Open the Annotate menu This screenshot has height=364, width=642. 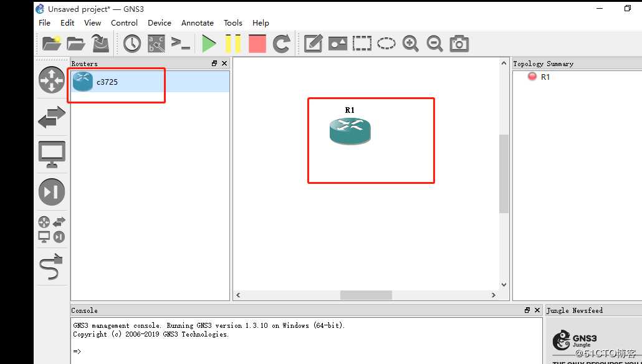(x=198, y=23)
